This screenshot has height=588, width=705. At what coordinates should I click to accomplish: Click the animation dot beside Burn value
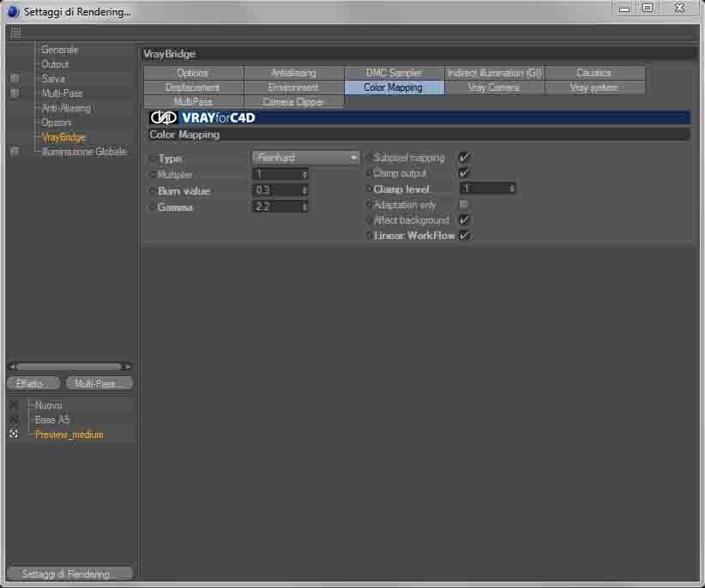[152, 191]
